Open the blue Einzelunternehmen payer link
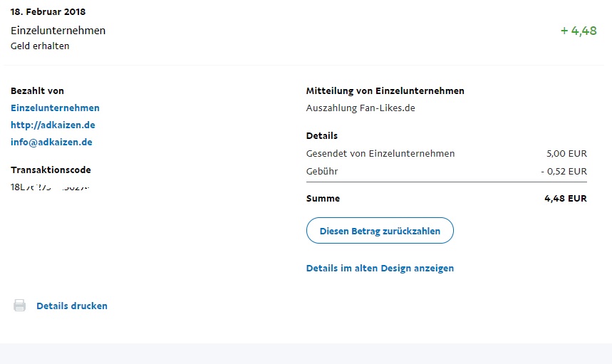 pyautogui.click(x=55, y=108)
